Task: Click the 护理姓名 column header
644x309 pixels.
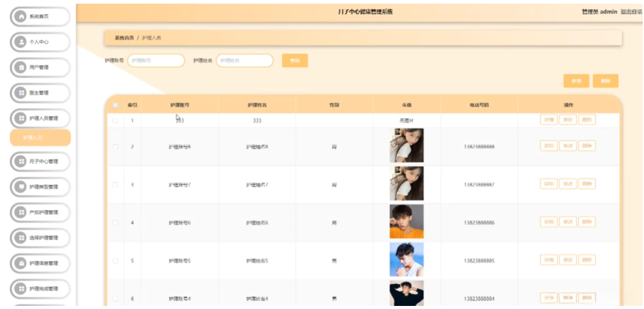Action: coord(257,105)
